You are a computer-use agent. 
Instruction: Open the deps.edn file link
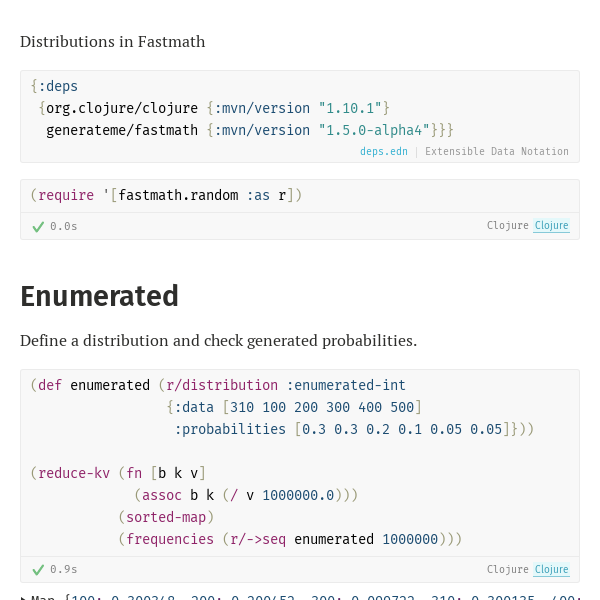tap(383, 152)
